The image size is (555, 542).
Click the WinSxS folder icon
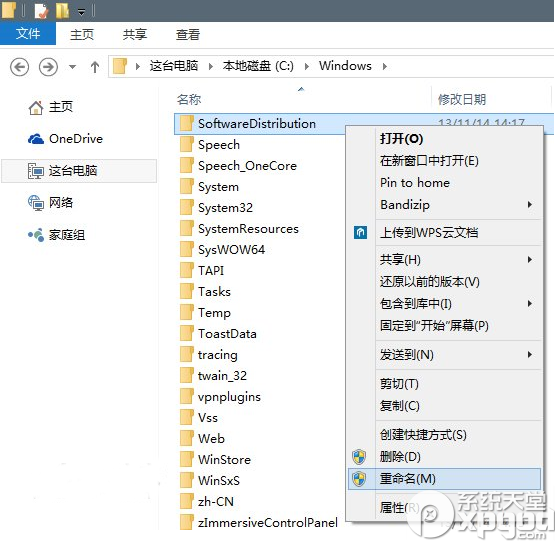[x=187, y=480]
